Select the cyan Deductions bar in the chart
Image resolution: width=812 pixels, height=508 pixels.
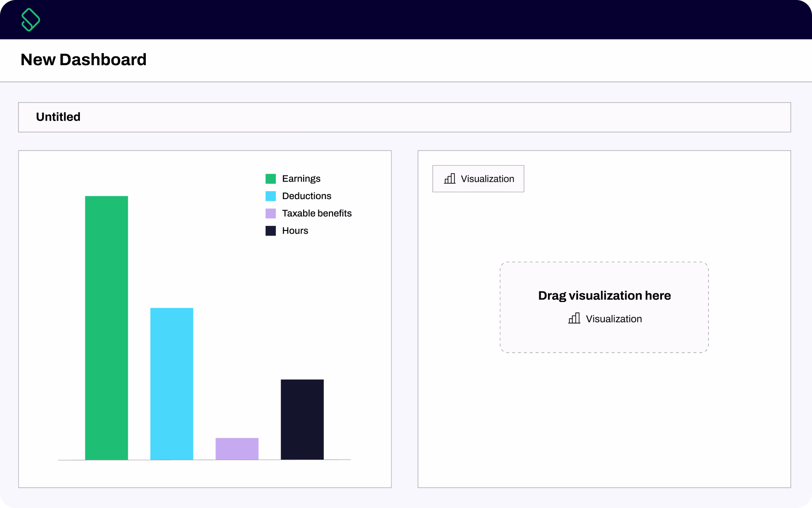pos(172,383)
